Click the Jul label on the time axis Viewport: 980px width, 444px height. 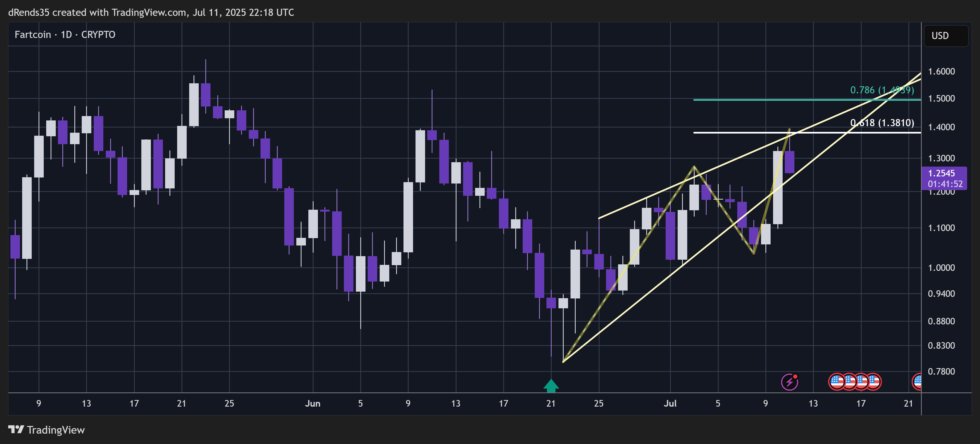(670, 403)
